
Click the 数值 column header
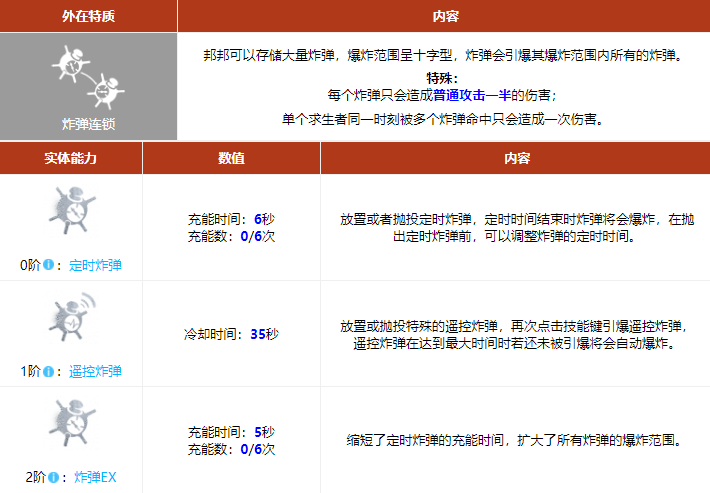click(231, 158)
